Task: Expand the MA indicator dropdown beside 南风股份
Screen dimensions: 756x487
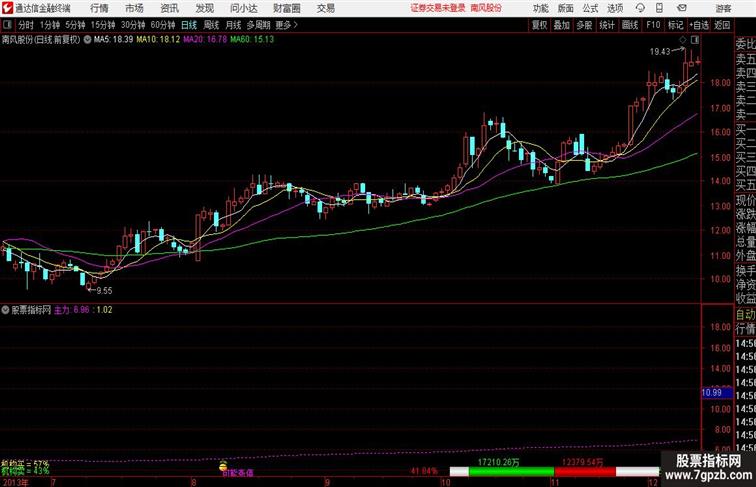Action: pos(87,40)
